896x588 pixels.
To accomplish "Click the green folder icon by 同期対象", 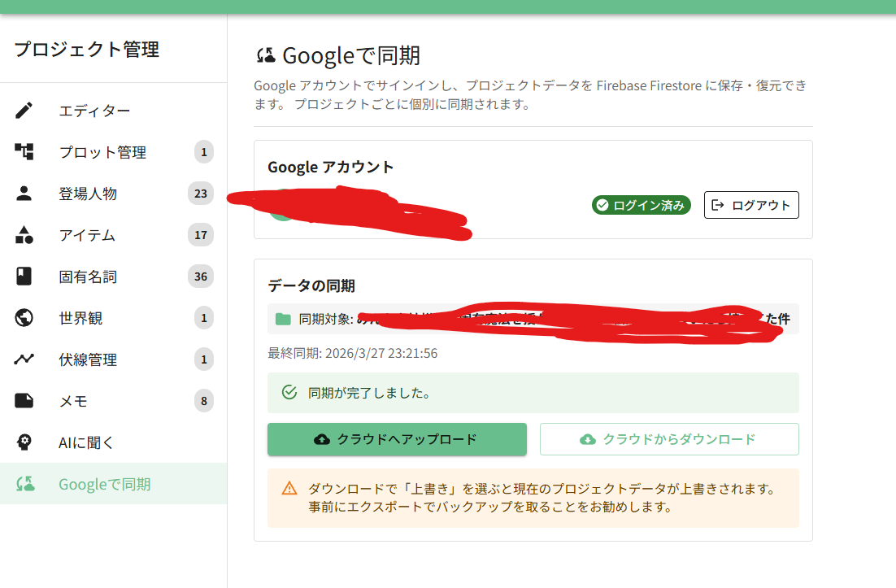I will [x=283, y=319].
